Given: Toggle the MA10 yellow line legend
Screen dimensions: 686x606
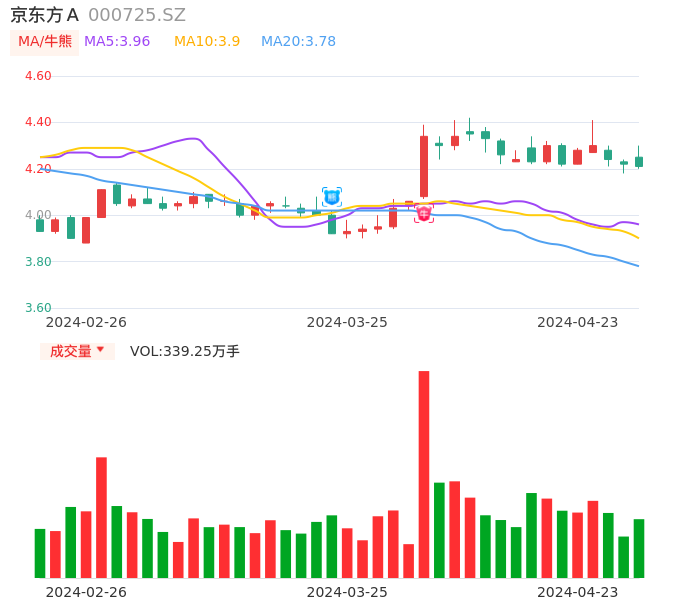Looking at the screenshot, I should click(x=207, y=42).
